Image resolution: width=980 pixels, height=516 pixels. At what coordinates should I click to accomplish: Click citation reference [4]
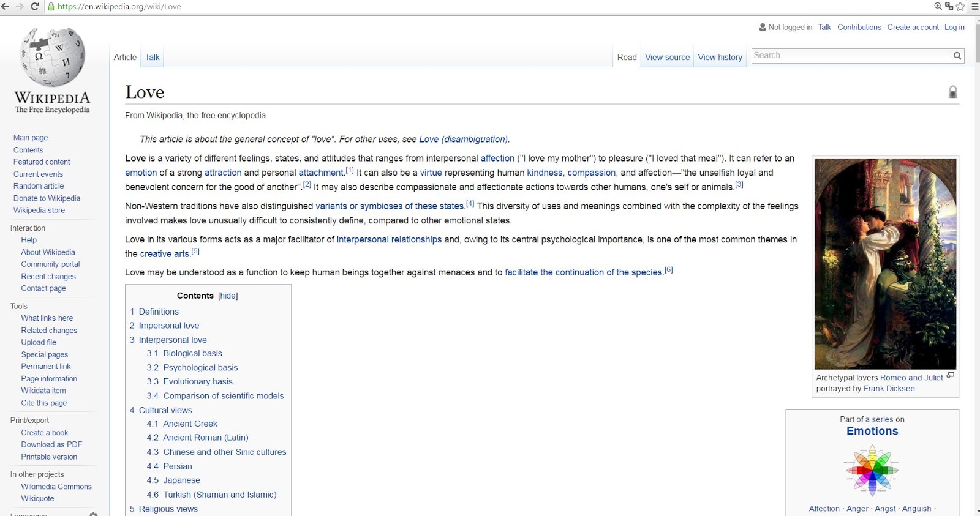[x=470, y=203]
